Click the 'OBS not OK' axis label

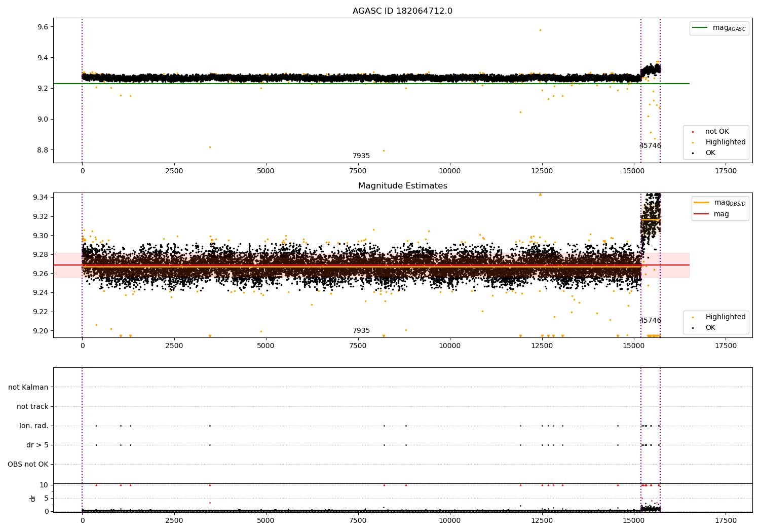(x=28, y=465)
